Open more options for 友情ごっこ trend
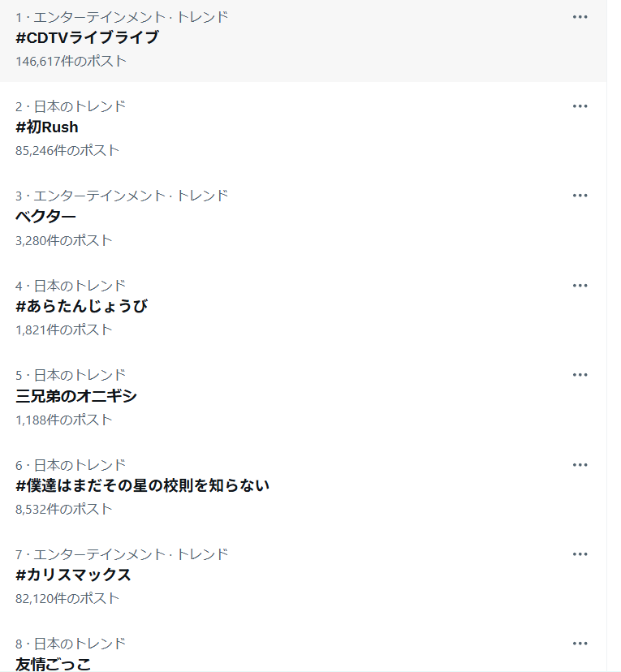 (x=580, y=644)
